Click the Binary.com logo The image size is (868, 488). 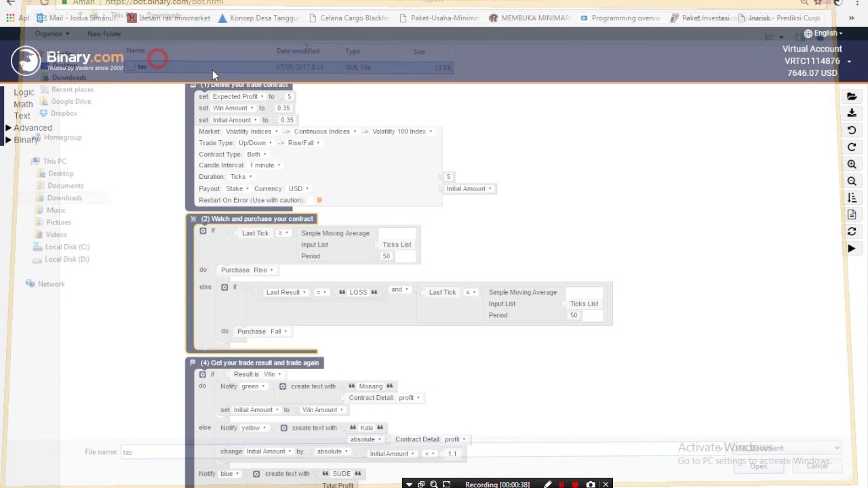click(67, 61)
